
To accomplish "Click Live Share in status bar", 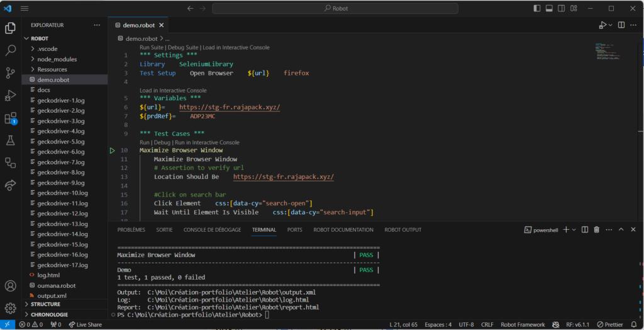I will pos(85,325).
